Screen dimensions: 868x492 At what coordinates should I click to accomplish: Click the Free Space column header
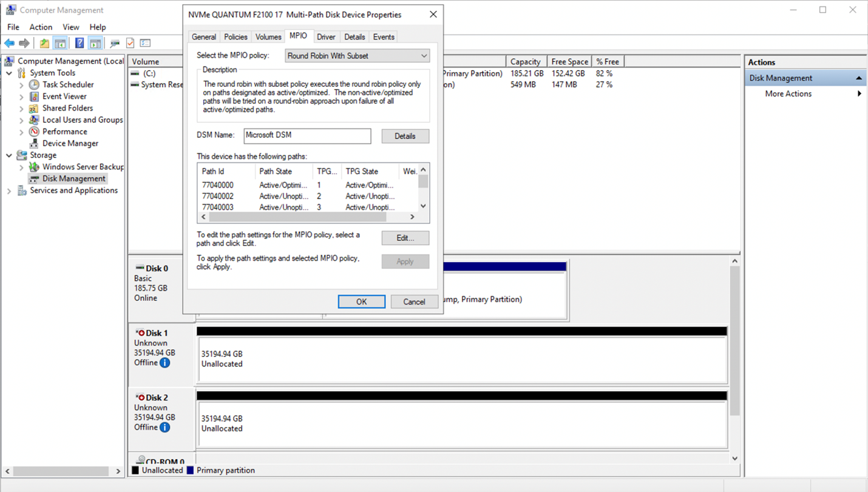569,61
